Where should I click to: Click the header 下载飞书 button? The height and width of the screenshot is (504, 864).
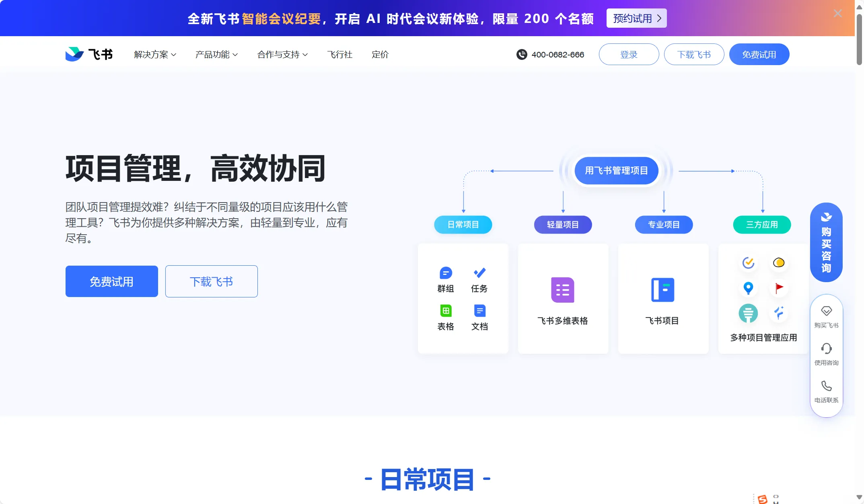[694, 54]
